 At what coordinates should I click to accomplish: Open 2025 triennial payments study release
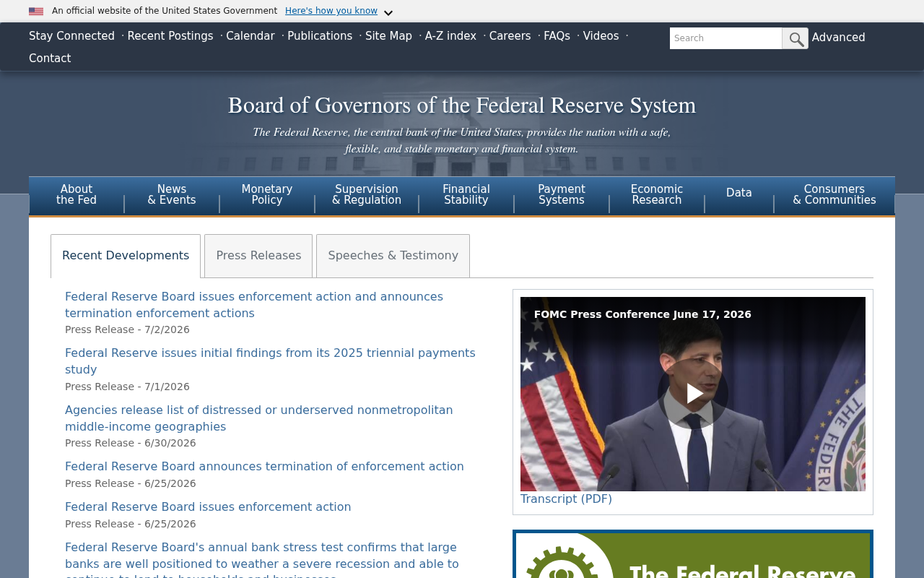tap(270, 361)
